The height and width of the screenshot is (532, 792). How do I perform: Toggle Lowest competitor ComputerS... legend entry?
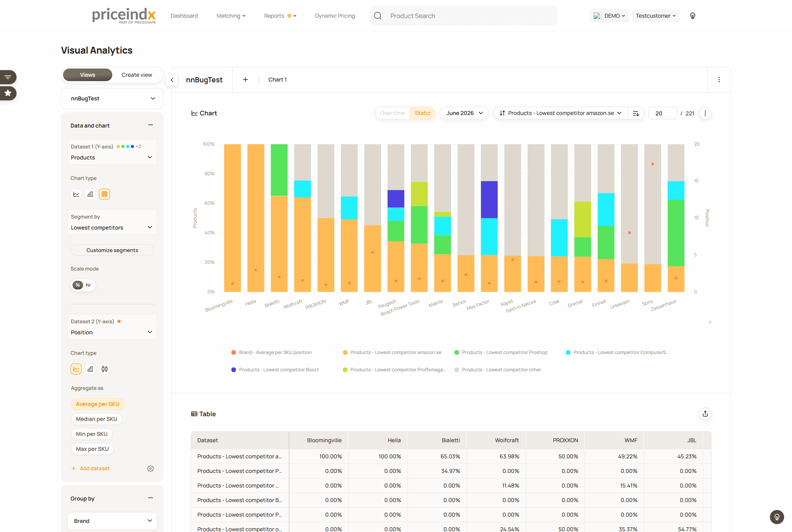tap(617, 353)
